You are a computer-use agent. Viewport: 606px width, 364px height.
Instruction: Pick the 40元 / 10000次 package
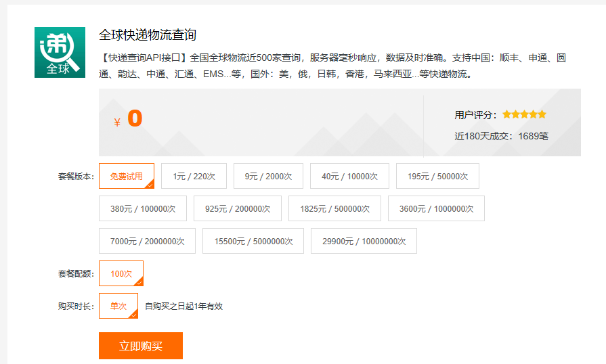pyautogui.click(x=349, y=176)
